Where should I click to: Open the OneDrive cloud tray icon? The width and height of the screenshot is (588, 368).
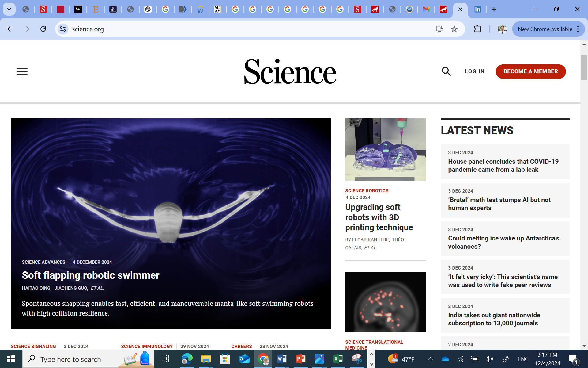click(445, 359)
